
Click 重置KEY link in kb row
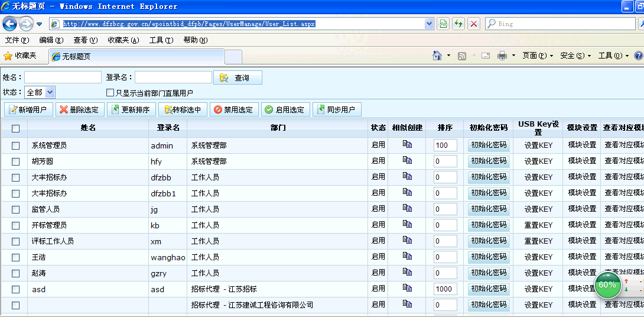pyautogui.click(x=538, y=225)
